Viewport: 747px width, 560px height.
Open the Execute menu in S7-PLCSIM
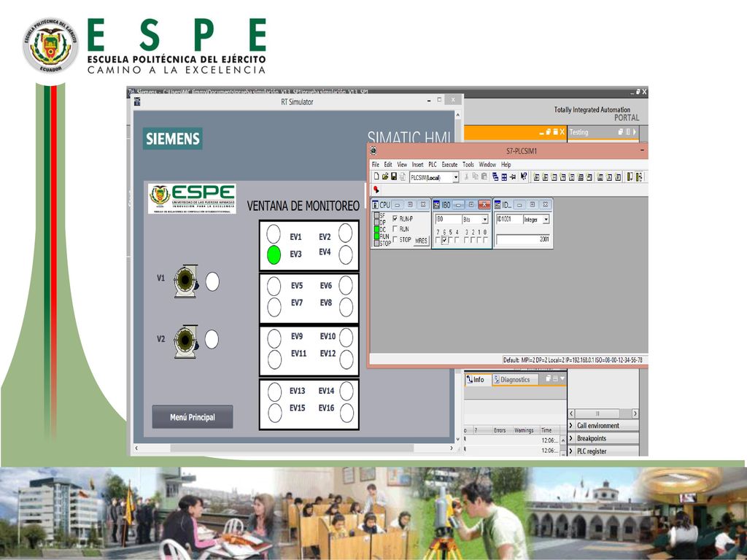coord(449,164)
